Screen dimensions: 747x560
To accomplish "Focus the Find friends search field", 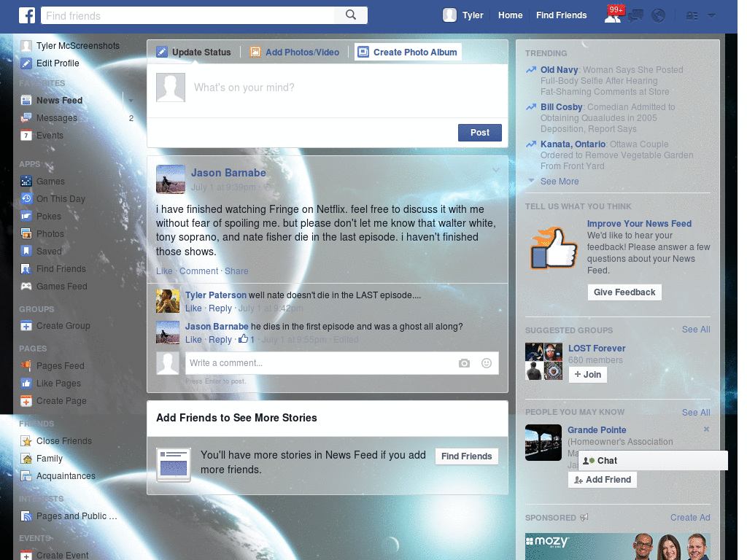I will (187, 15).
